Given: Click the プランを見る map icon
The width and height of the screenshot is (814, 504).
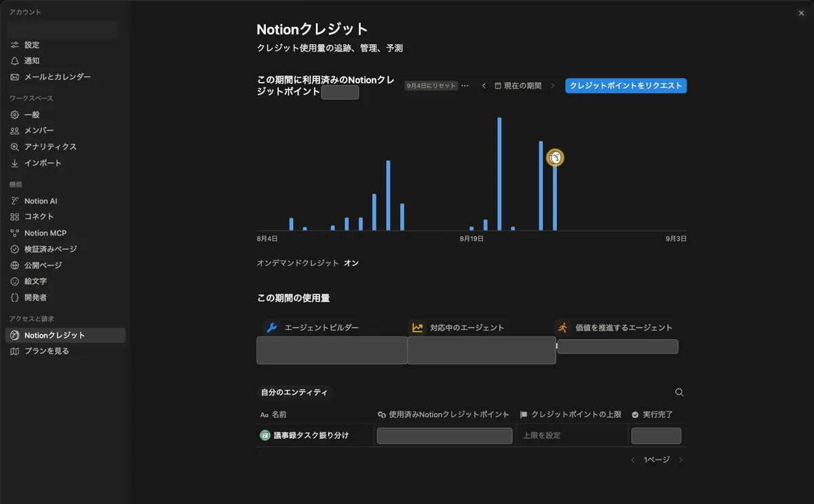Looking at the screenshot, I should coord(15,351).
